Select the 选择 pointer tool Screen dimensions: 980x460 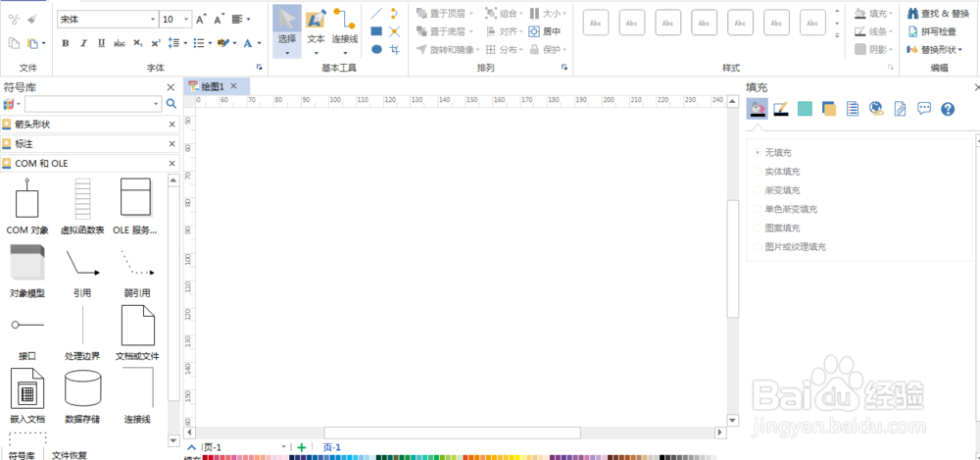[287, 31]
